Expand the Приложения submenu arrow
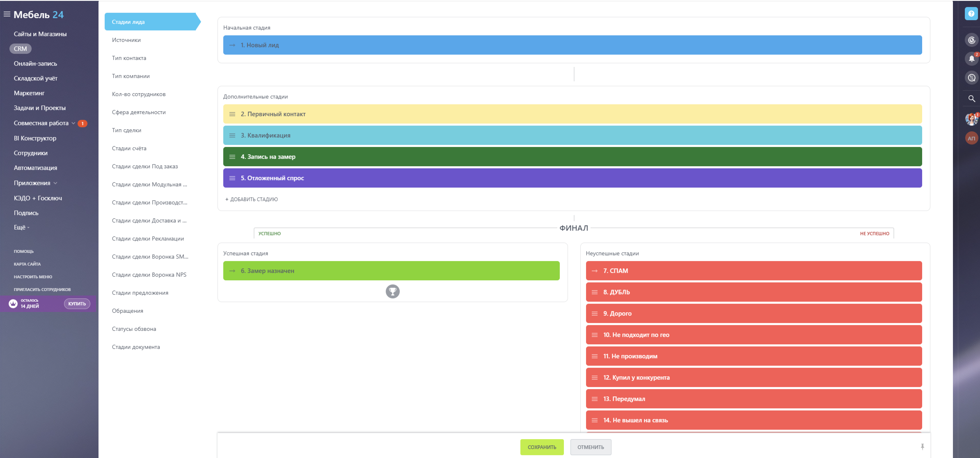 coord(55,183)
